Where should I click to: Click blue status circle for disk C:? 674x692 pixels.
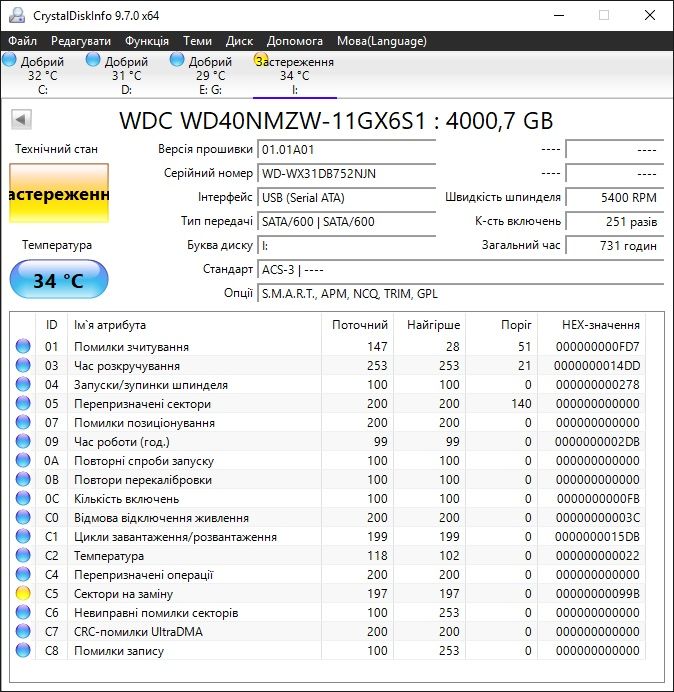[9, 60]
